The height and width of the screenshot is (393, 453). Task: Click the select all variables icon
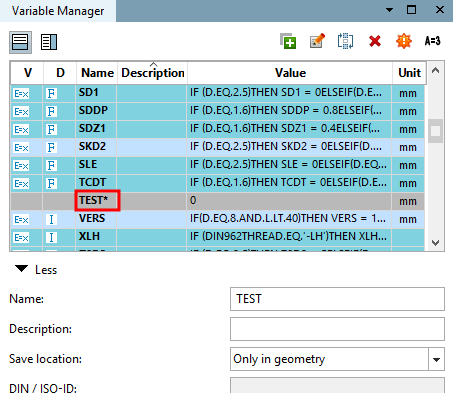coord(345,41)
